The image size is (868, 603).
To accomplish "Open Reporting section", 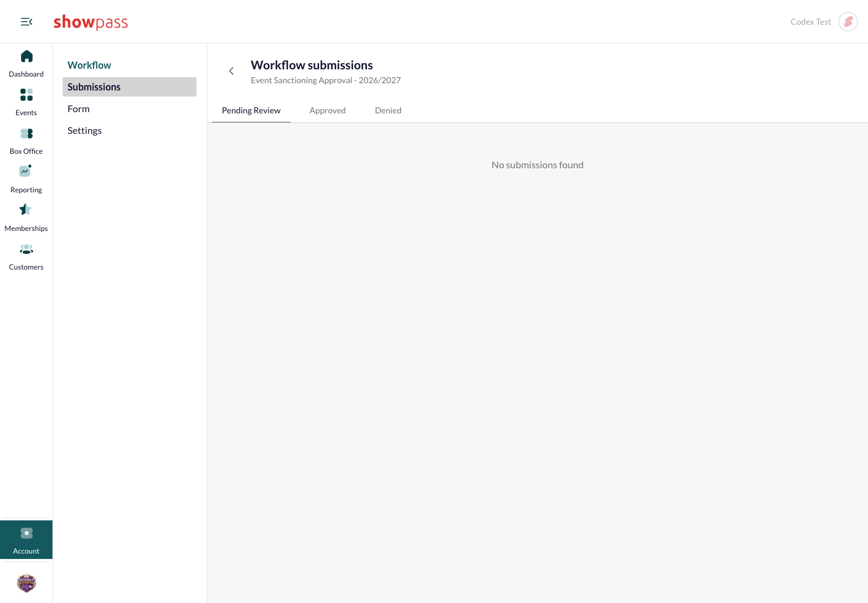I will click(26, 178).
